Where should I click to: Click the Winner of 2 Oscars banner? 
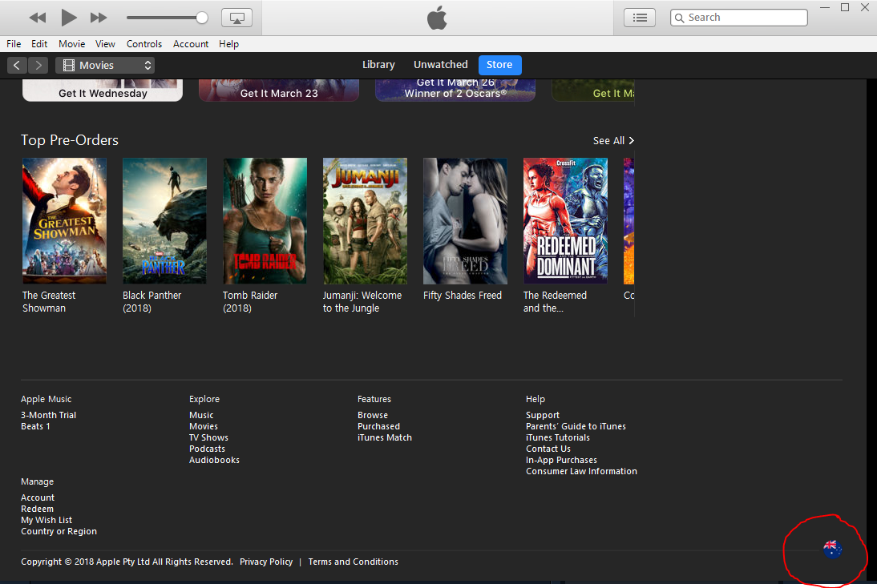click(455, 91)
